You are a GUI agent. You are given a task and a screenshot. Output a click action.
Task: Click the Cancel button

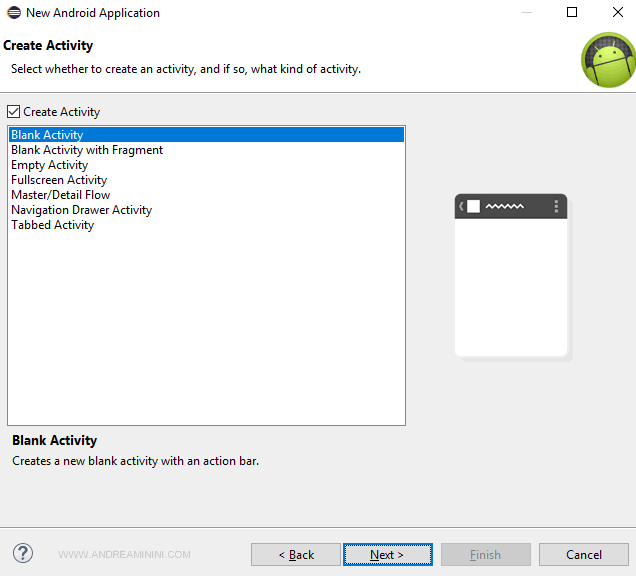(584, 554)
